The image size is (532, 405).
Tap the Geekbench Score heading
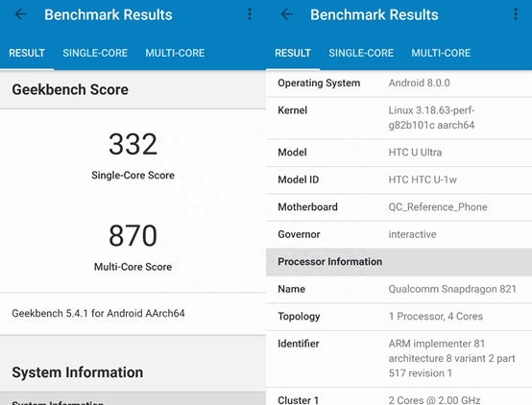tap(70, 89)
